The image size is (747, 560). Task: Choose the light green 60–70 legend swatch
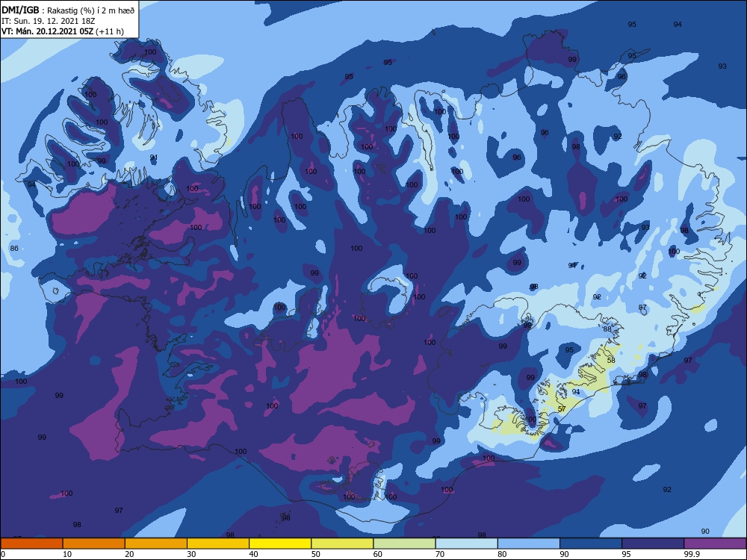coord(404,544)
